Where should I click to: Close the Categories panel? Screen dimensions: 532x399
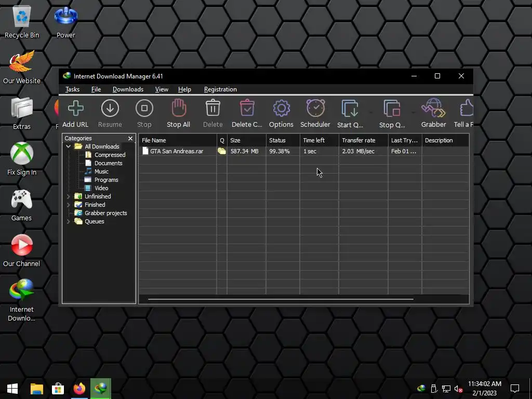(x=130, y=138)
